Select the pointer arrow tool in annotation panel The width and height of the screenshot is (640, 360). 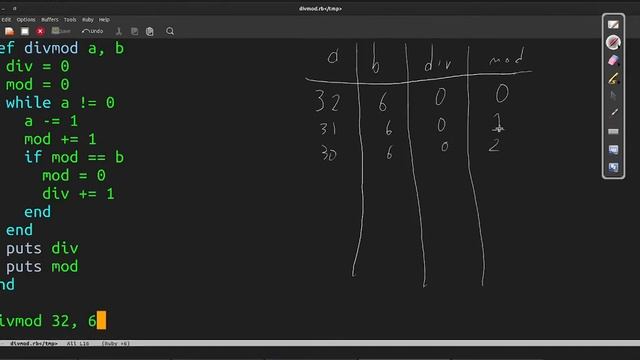click(613, 96)
